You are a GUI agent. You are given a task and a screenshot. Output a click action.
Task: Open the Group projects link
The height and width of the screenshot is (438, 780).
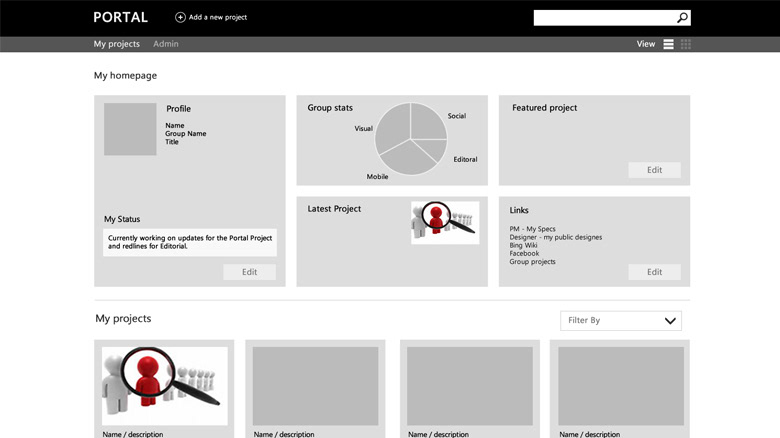[532, 261]
